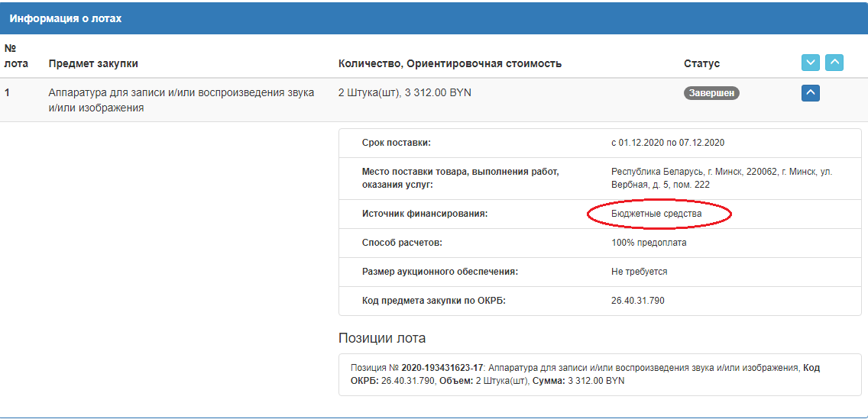Click the 'Информация о лотах' panel header
This screenshot has width=868, height=419.
point(434,18)
